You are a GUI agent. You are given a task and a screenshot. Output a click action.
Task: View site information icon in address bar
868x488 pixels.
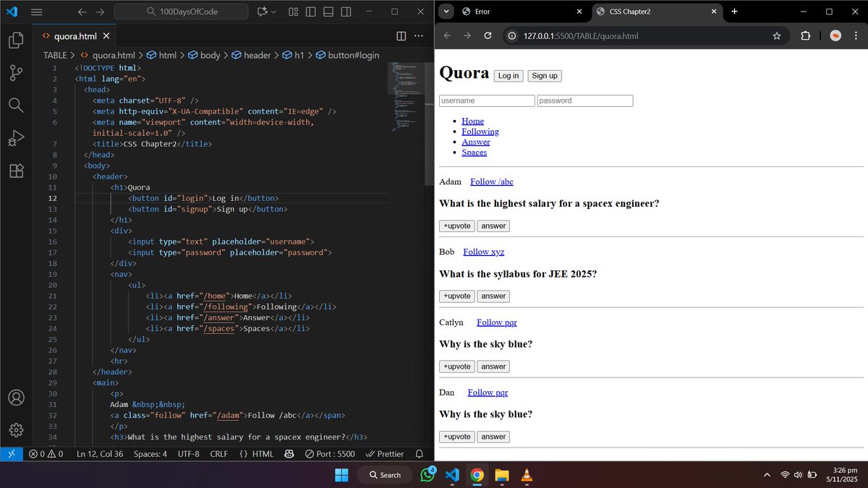pos(512,35)
